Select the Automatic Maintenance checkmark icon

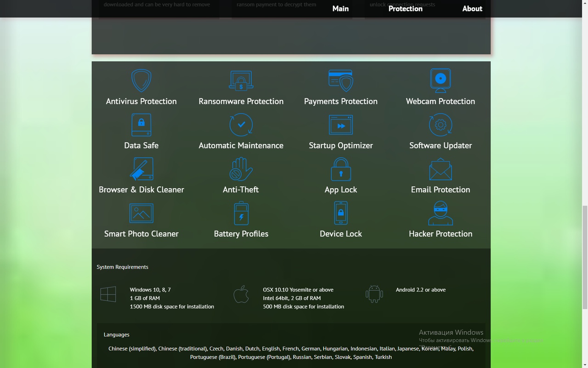coord(241,125)
